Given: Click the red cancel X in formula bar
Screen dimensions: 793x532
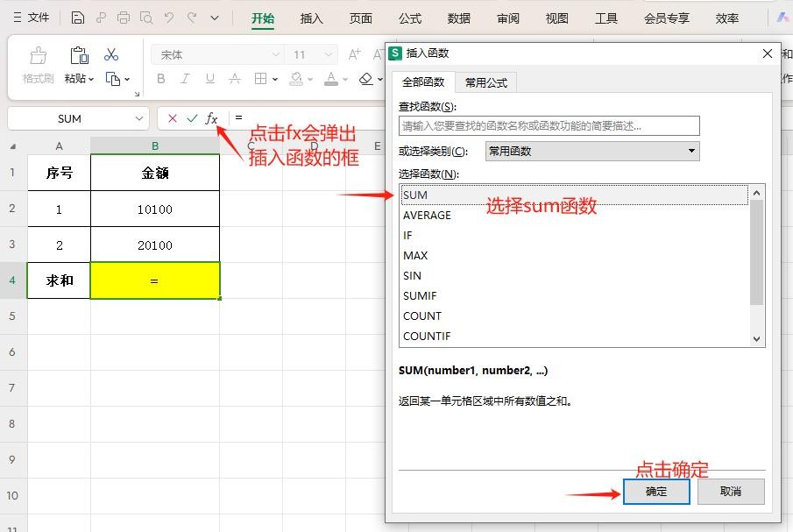Looking at the screenshot, I should click(x=172, y=118).
